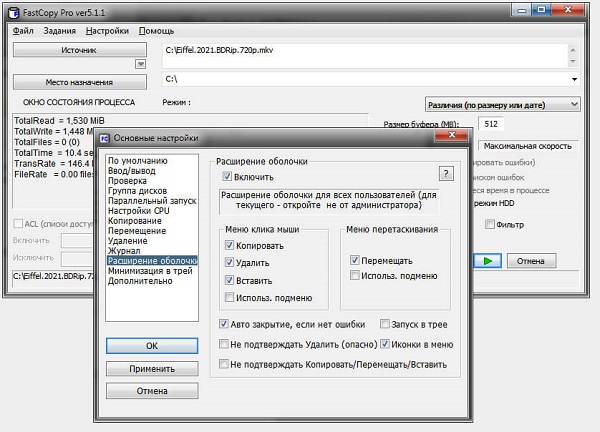Click the buffer size field showing 512

(x=491, y=124)
